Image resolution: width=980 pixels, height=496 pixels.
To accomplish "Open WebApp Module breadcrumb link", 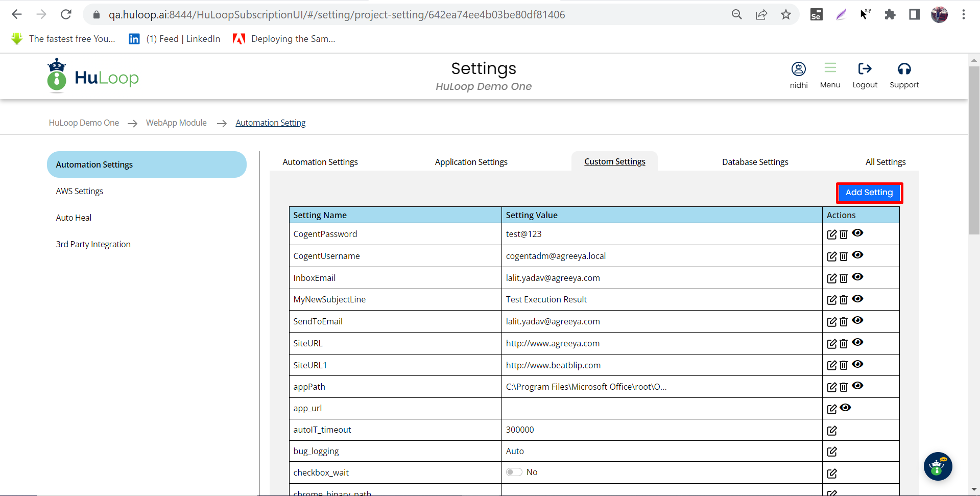I will [176, 123].
